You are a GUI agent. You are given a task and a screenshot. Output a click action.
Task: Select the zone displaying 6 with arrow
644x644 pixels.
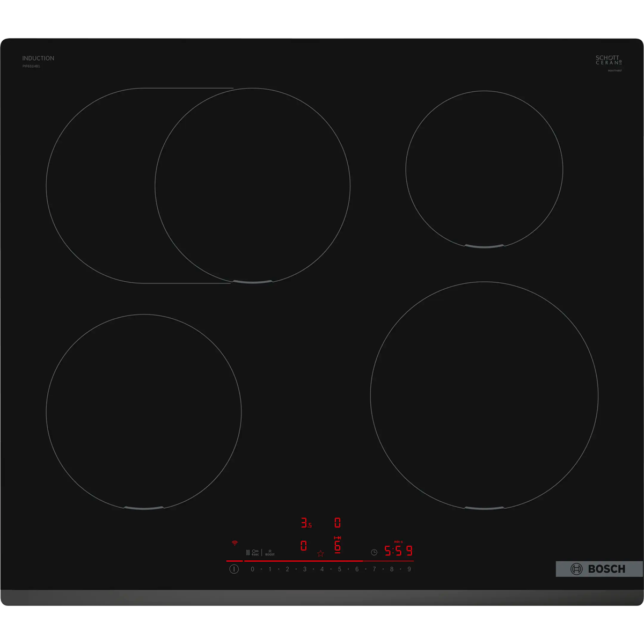(x=338, y=545)
